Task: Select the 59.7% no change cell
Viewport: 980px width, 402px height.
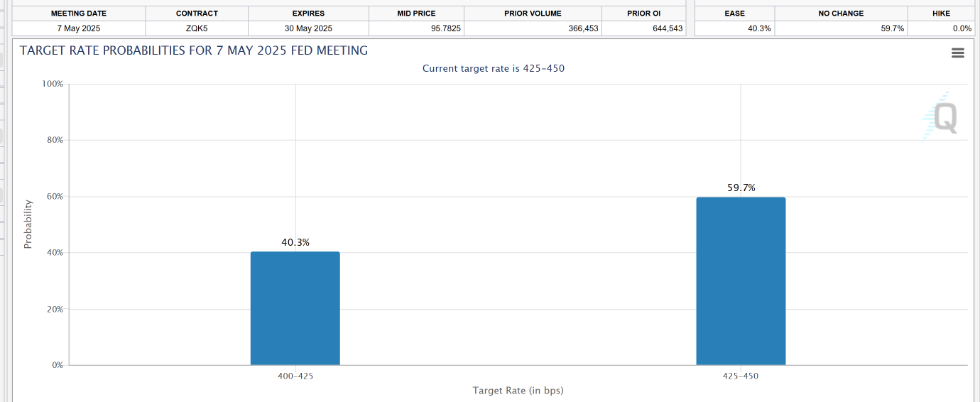Action: 841,28
